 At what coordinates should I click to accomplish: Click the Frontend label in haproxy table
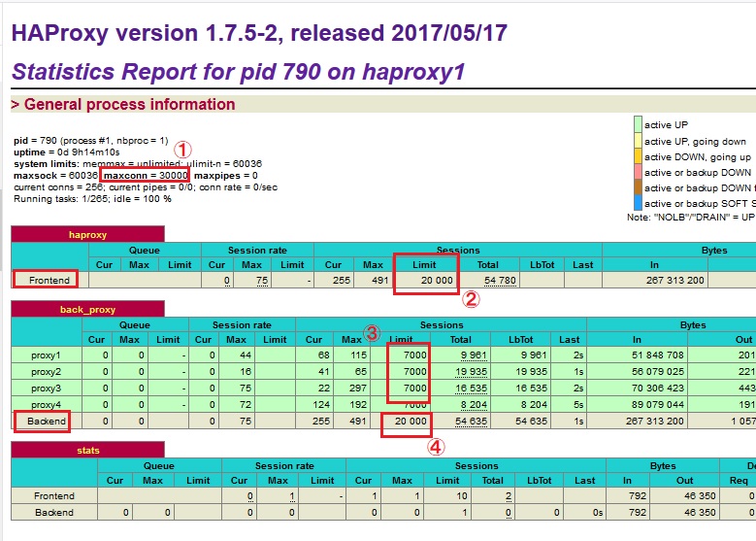[49, 280]
